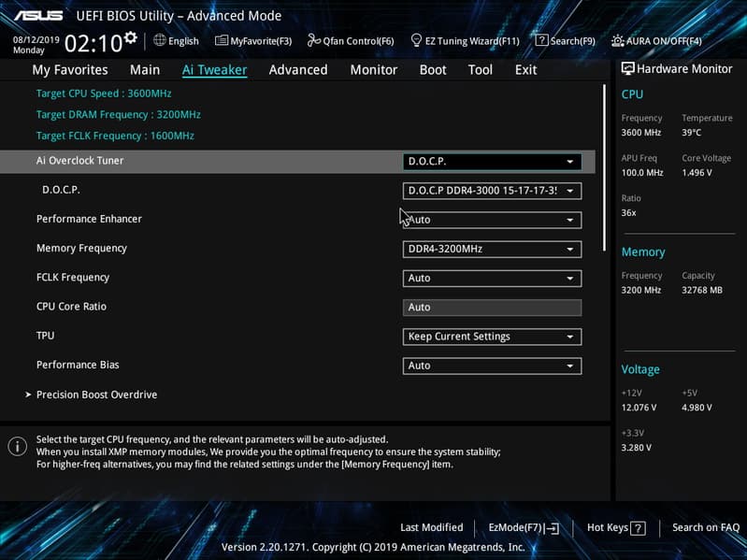
Task: Click Target DRAM Frequency : 3200MHz text
Action: pyautogui.click(x=119, y=115)
